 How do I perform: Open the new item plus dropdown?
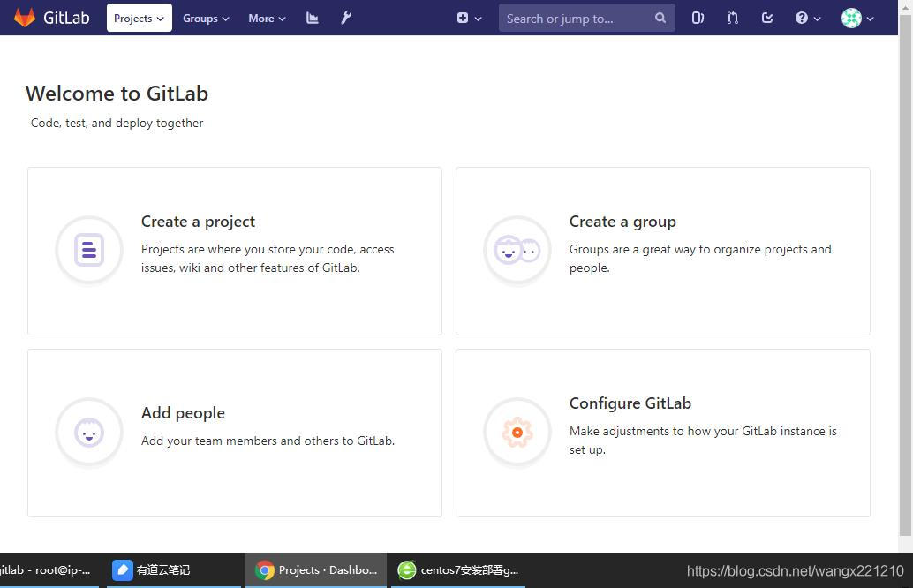[x=470, y=18]
